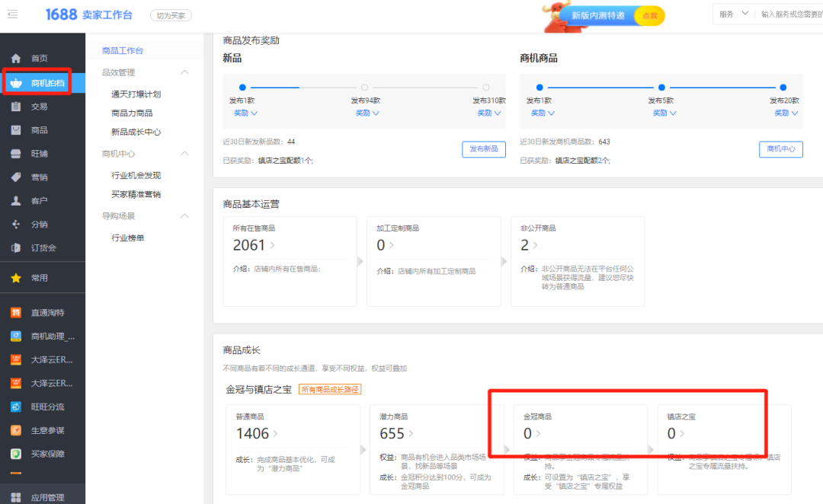Click the crown icon beside 商机拍档
Image resolution: width=823 pixels, height=504 pixels.
pos(16,83)
